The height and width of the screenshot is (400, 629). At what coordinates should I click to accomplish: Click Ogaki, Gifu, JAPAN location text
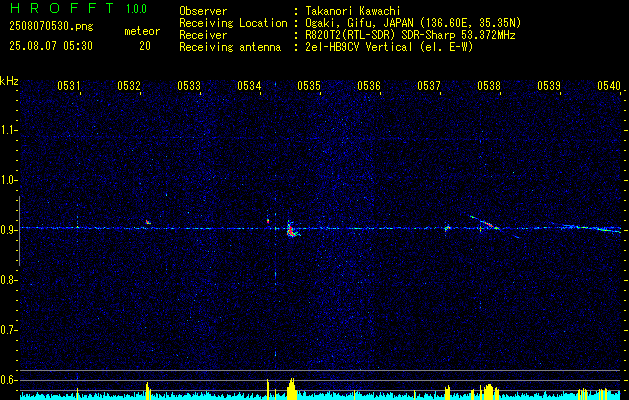(x=413, y=23)
